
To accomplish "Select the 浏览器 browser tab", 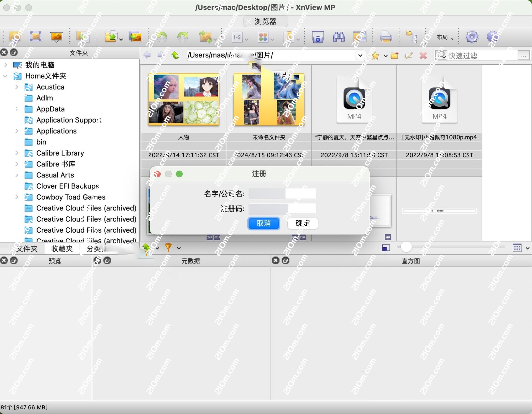I will (265, 21).
